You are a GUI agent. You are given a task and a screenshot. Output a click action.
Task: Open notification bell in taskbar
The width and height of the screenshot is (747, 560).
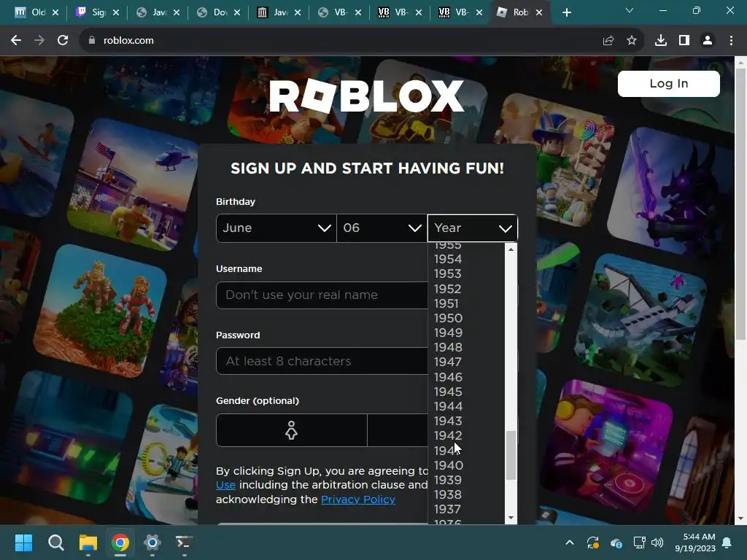click(727, 542)
